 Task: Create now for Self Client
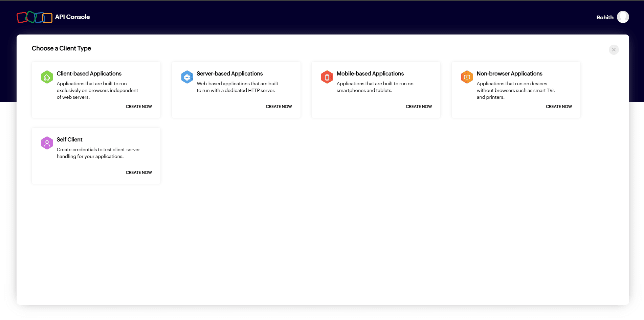139,173
